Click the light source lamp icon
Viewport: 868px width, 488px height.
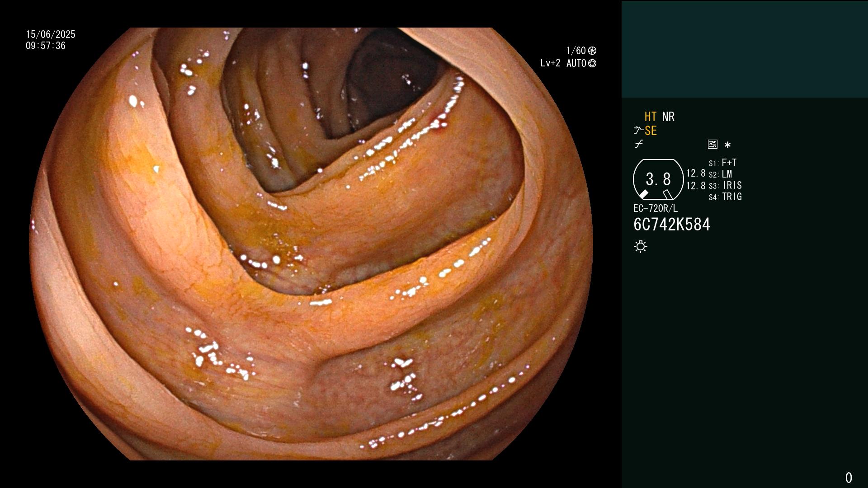(641, 246)
